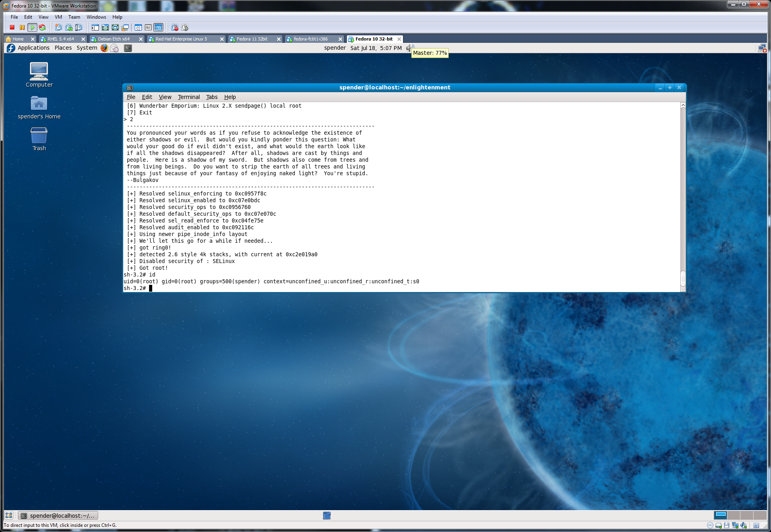The width and height of the screenshot is (771, 532).
Task: Click the Unity mode icon with warning
Action: click(x=125, y=27)
